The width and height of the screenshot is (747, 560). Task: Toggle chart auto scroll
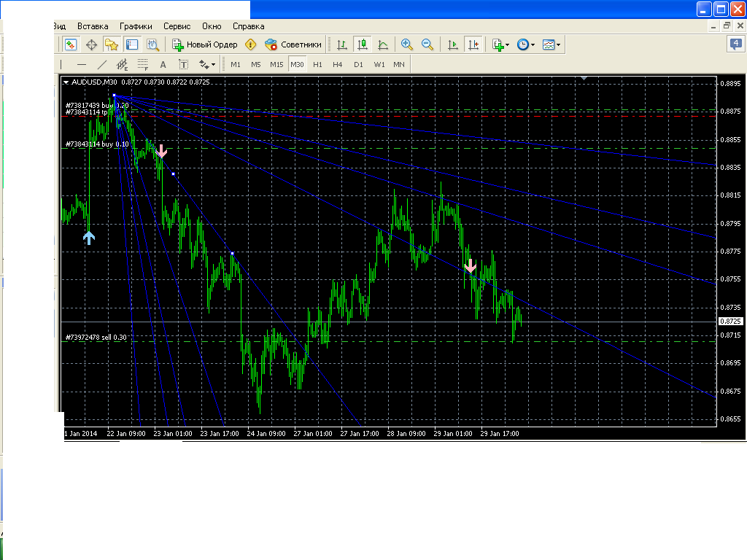[x=453, y=44]
